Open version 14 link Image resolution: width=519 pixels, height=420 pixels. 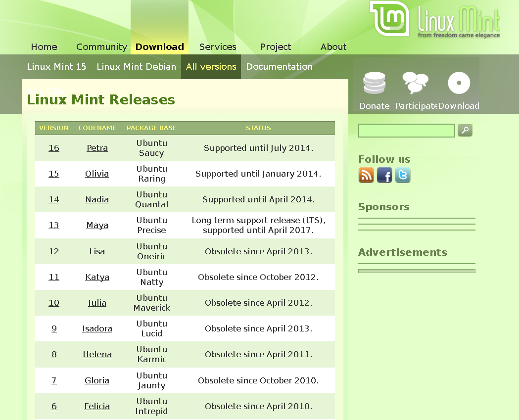pyautogui.click(x=54, y=199)
